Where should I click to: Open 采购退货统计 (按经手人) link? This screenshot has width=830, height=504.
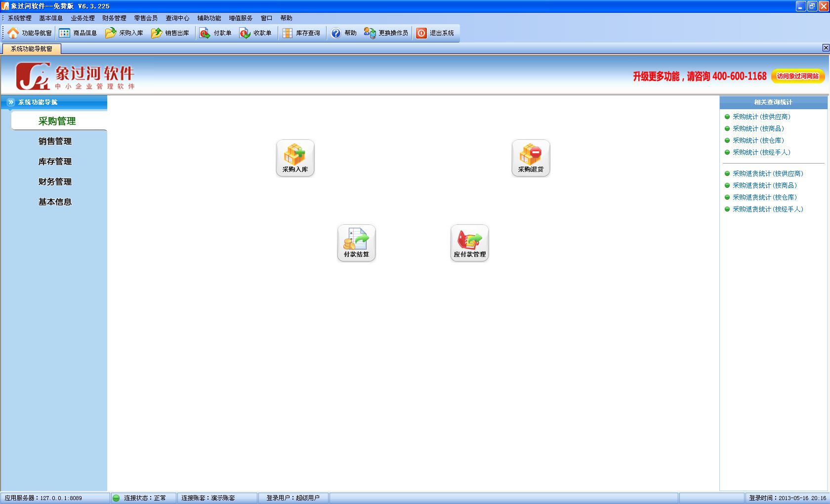coord(768,210)
